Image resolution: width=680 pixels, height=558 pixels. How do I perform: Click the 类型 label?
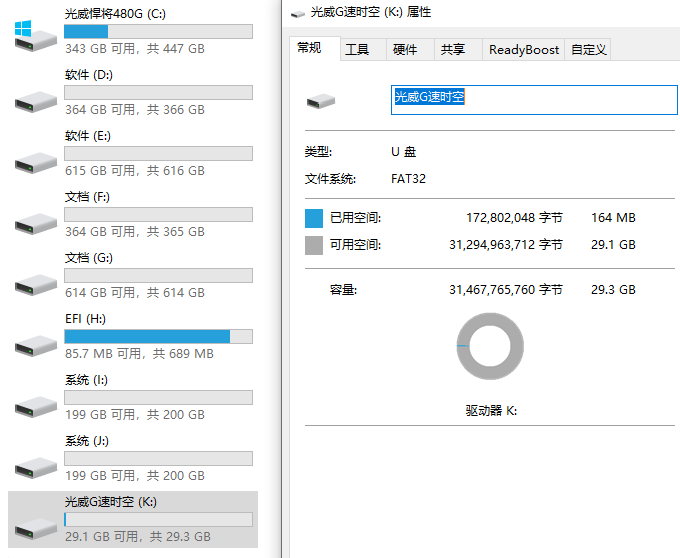tap(318, 152)
